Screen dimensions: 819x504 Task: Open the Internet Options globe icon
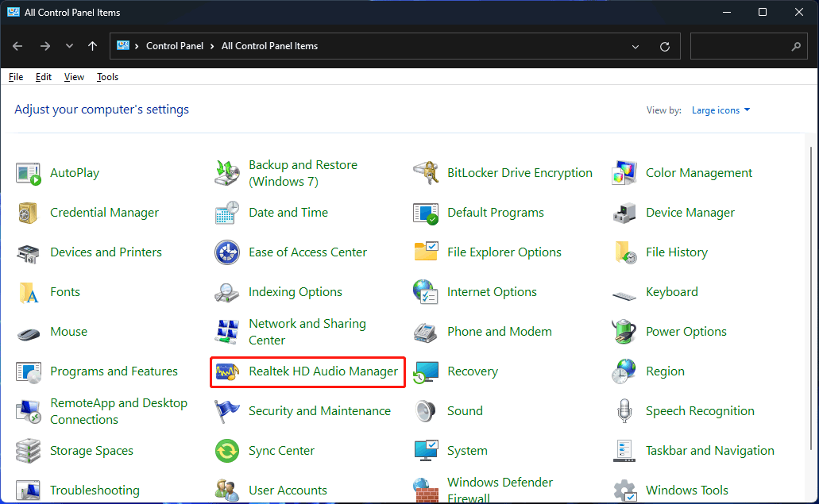(426, 292)
